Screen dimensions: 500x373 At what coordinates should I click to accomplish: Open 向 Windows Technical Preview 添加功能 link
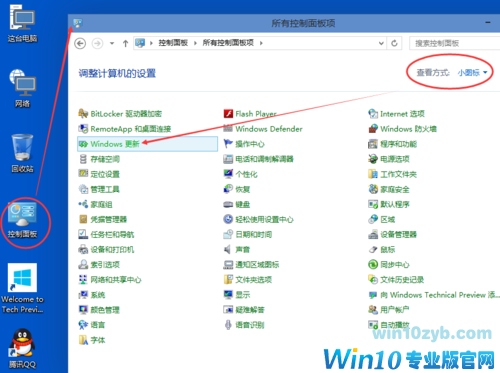click(x=440, y=295)
